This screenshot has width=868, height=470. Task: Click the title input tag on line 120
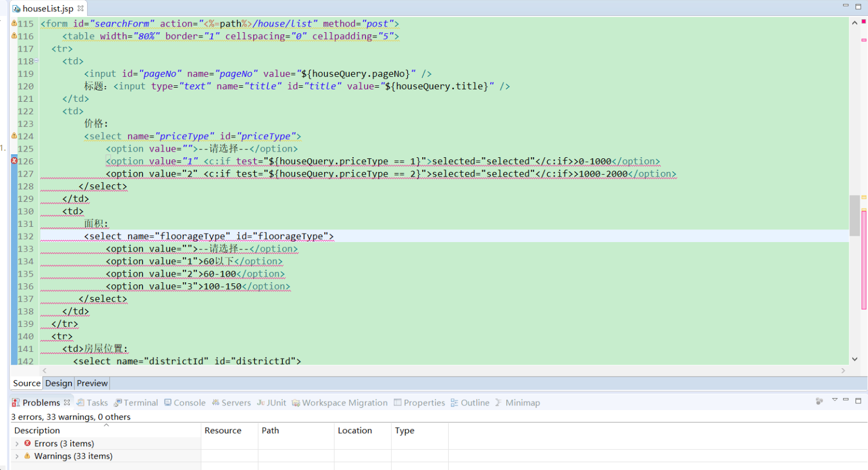tap(312, 86)
